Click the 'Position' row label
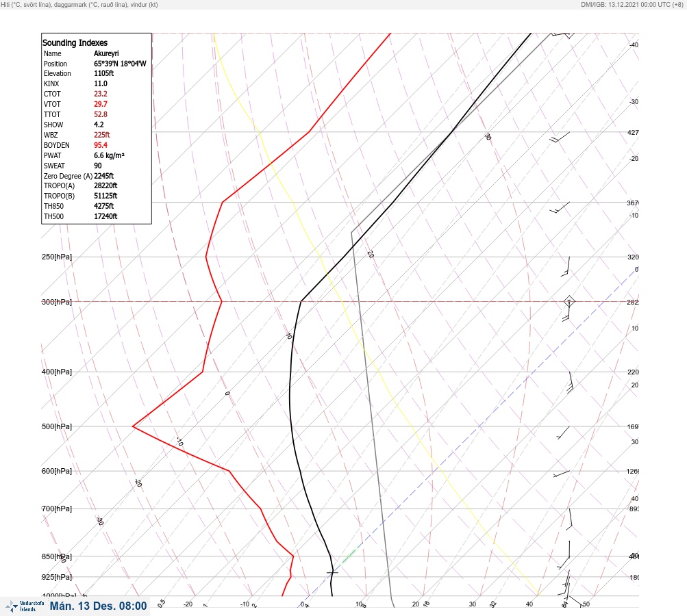Image resolution: width=687 pixels, height=616 pixels. 55,64
